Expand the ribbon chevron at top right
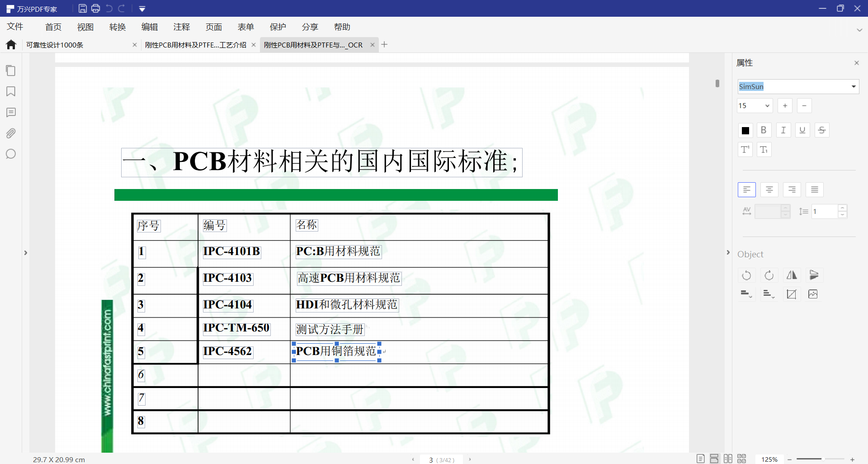 click(x=859, y=30)
